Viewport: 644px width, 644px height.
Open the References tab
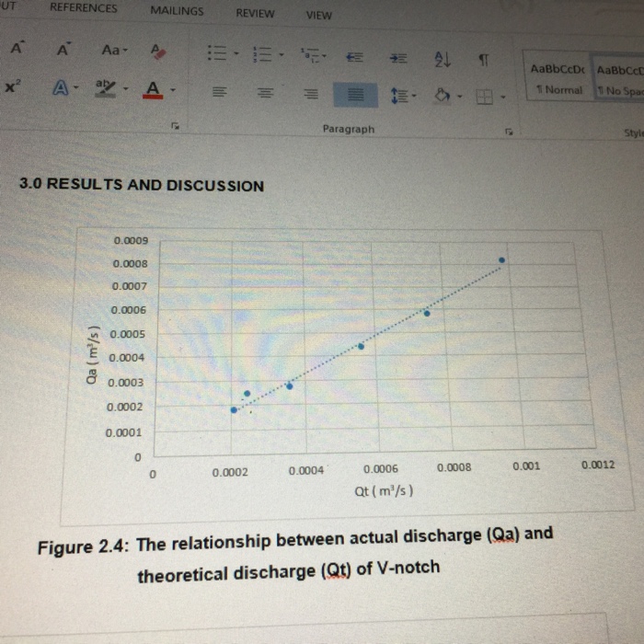(83, 8)
